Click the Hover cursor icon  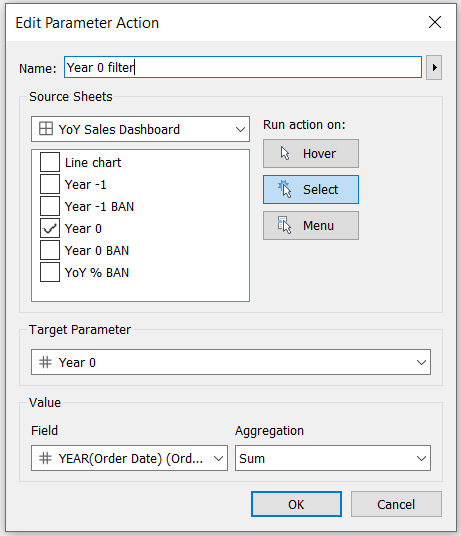click(285, 153)
